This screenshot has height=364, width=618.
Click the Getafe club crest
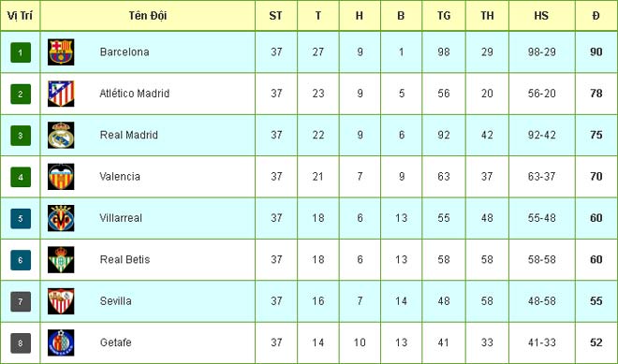[x=61, y=342]
